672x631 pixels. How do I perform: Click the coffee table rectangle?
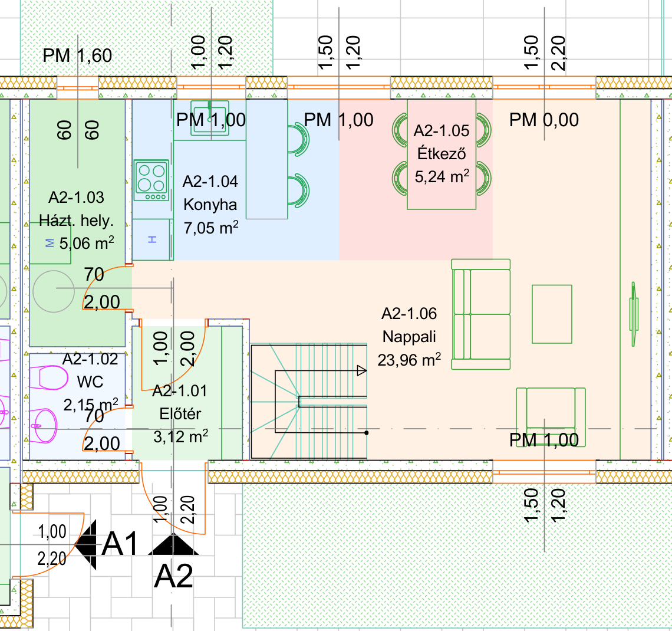click(552, 314)
